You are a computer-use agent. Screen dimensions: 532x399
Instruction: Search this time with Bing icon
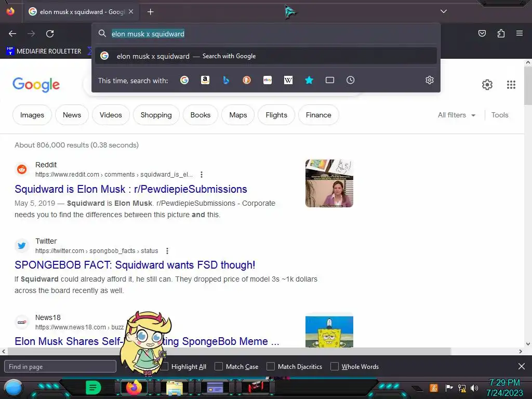tap(226, 80)
